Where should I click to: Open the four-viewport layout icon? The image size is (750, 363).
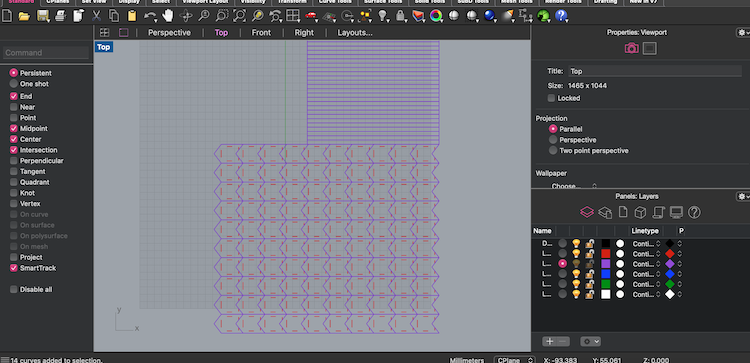tap(292, 16)
